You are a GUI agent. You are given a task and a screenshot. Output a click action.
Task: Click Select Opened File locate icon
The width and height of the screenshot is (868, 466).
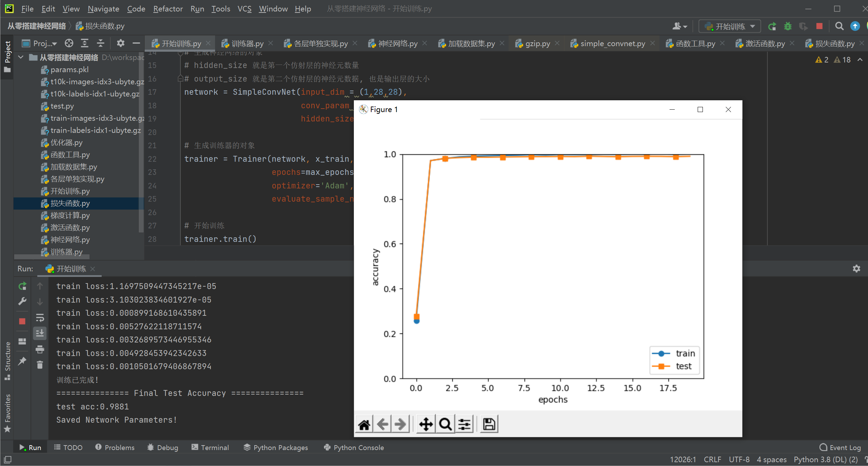(69, 43)
